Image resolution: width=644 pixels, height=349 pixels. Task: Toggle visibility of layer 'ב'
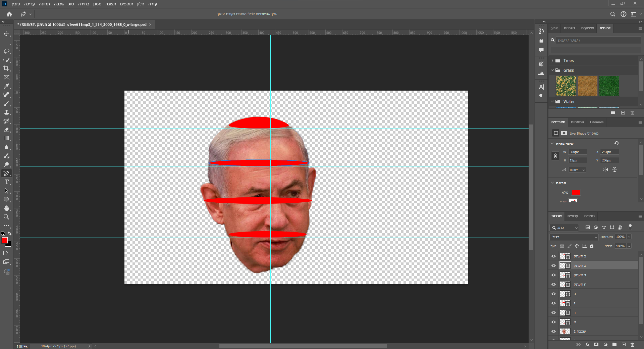pyautogui.click(x=553, y=294)
